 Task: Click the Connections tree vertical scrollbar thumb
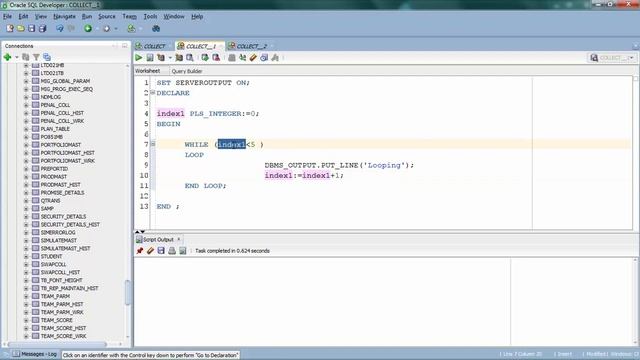coord(128,292)
